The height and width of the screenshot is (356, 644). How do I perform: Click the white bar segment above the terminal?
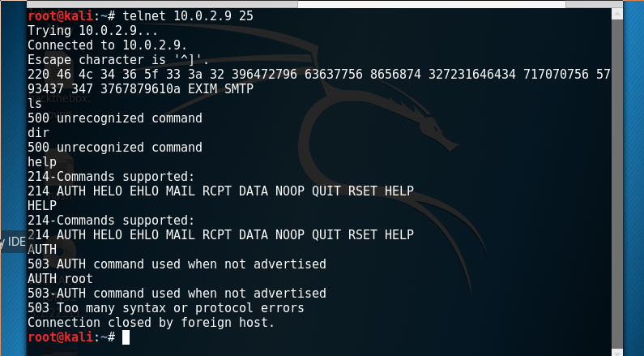[x=431, y=4]
